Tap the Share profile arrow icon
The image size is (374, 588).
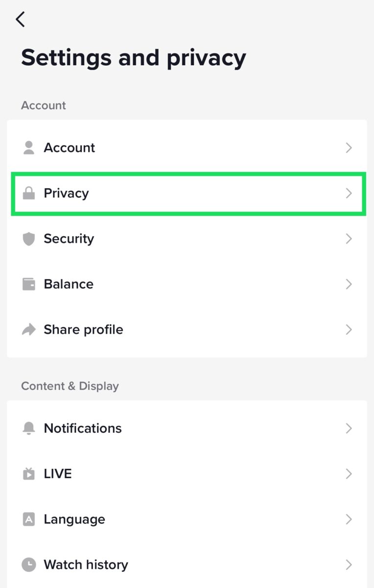(29, 330)
